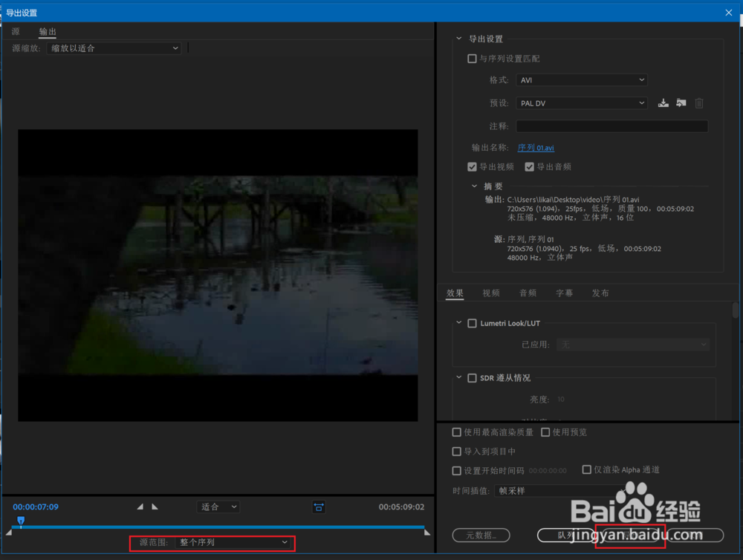The height and width of the screenshot is (560, 743).
Task: Collapse the SDR 遵从情况 section chevron
Action: point(458,377)
